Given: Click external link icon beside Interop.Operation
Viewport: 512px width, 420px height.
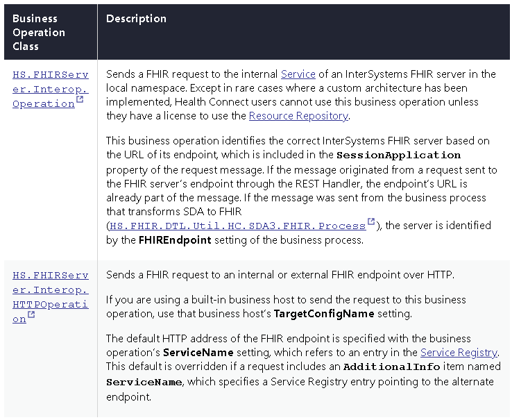Looking at the screenshot, I should [80, 101].
